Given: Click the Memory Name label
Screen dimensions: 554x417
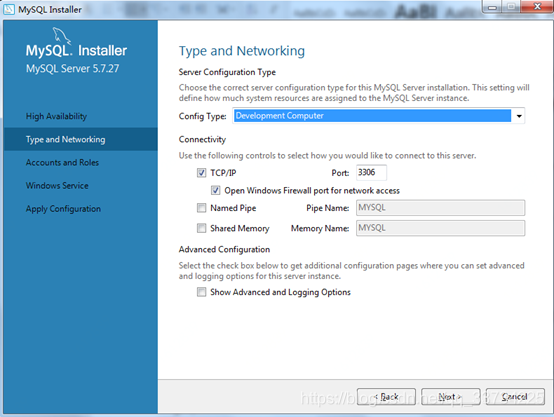Looking at the screenshot, I should coord(320,229).
